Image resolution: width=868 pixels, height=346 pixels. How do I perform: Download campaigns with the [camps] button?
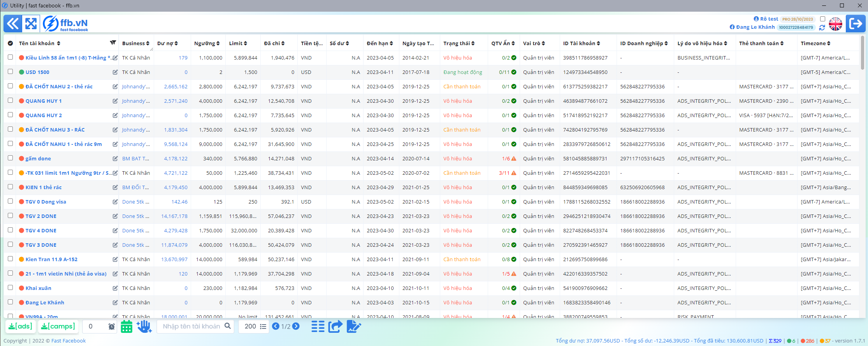tap(58, 327)
